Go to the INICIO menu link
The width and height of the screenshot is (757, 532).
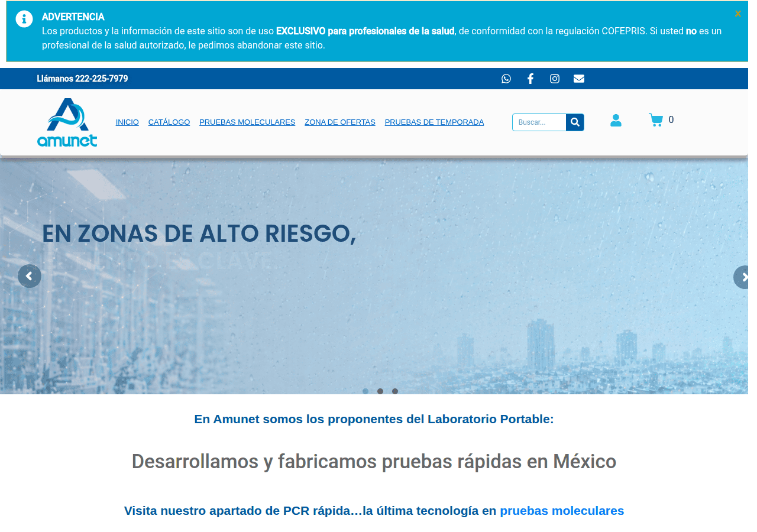coord(127,122)
